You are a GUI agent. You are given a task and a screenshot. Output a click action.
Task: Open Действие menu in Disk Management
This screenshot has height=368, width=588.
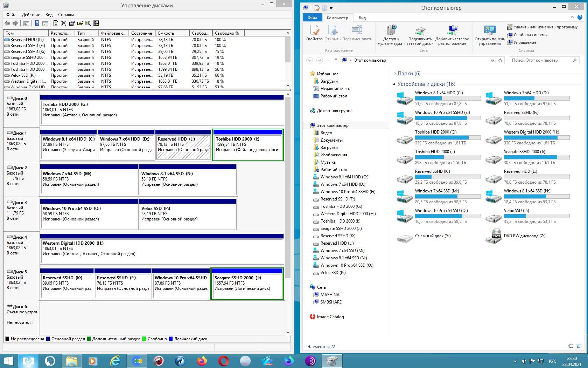point(31,15)
